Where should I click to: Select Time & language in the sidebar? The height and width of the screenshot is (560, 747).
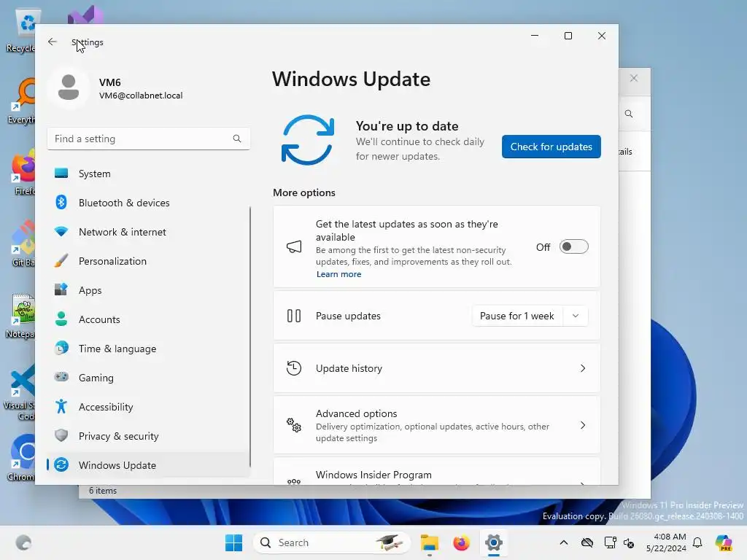tap(148, 348)
